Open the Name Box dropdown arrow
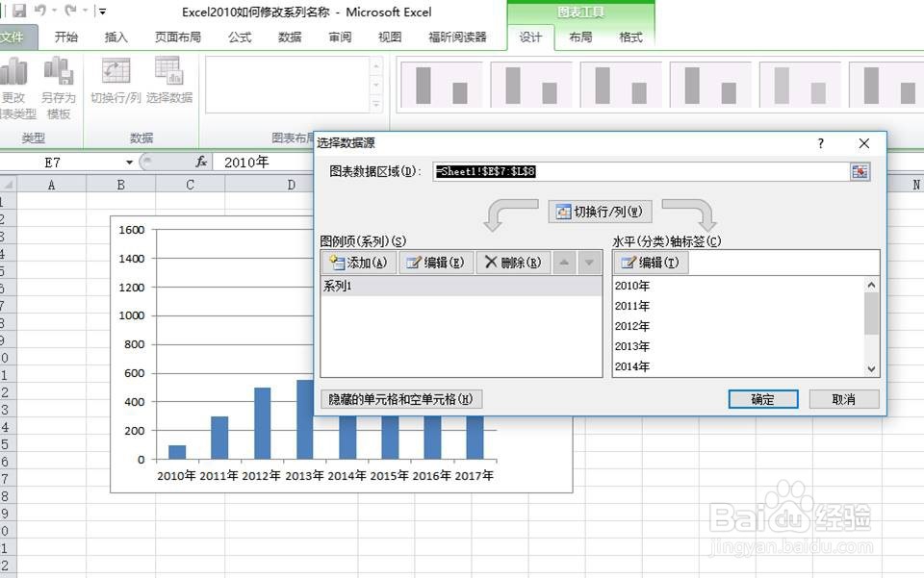 (x=129, y=162)
